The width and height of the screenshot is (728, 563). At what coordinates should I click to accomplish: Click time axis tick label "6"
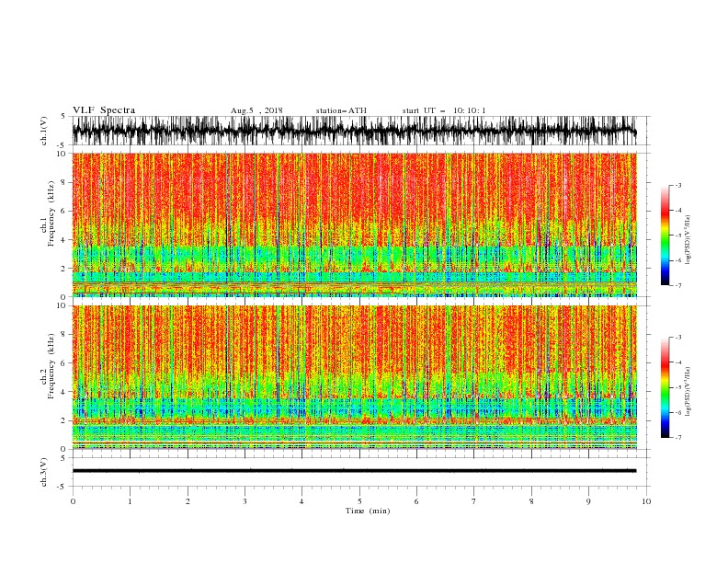[x=416, y=501]
